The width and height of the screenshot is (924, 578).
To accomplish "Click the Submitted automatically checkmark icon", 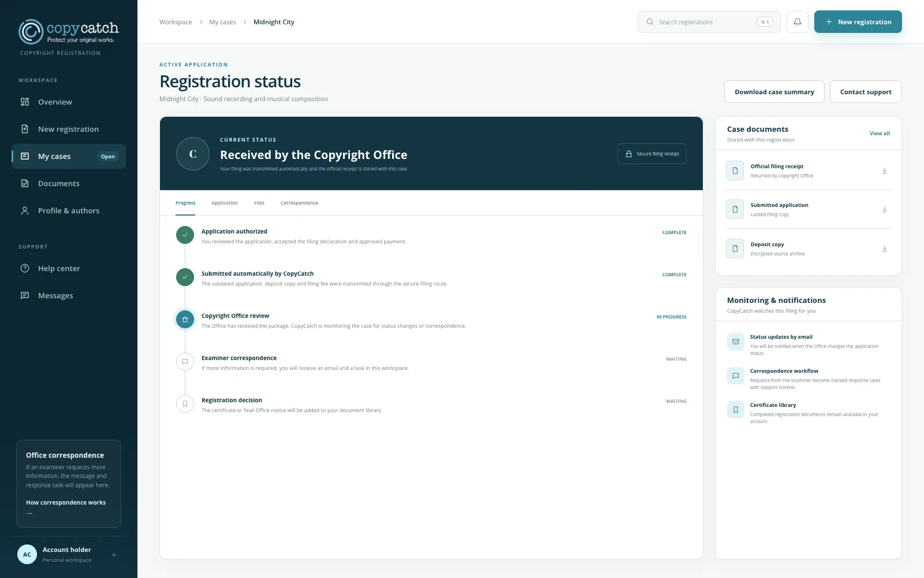I will pos(185,277).
